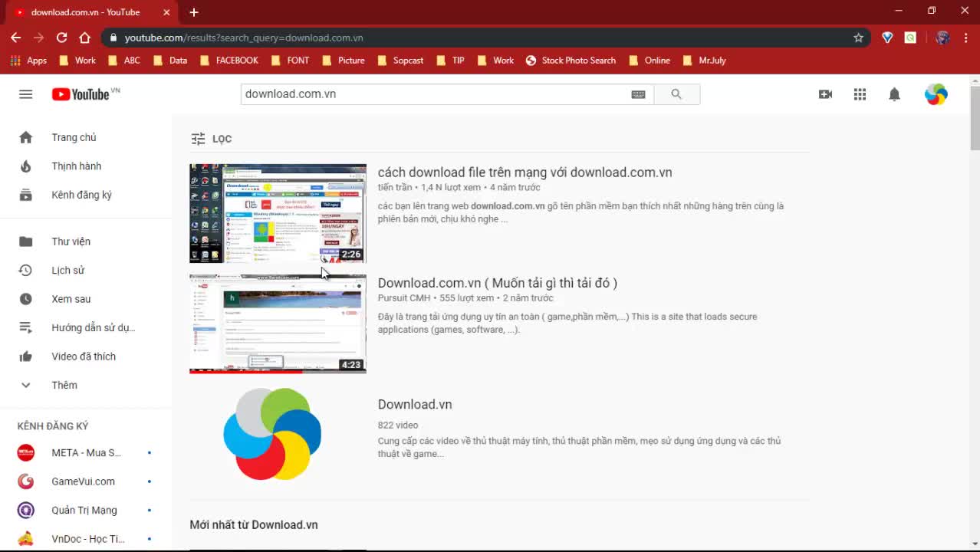Click the '822 video' count text
This screenshot has width=980, height=552.
(x=398, y=426)
